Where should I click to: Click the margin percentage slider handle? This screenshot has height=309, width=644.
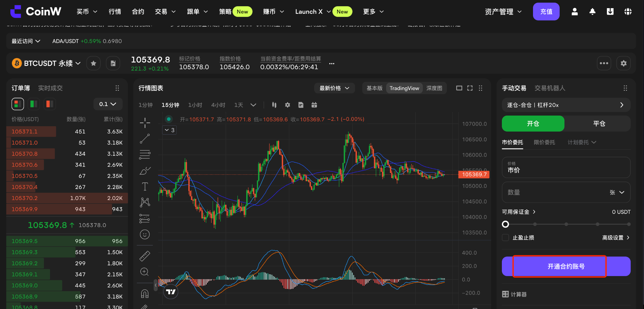coord(505,224)
